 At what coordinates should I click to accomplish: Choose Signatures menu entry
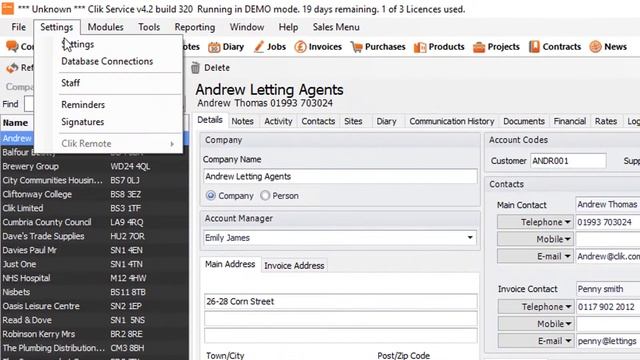click(x=83, y=122)
